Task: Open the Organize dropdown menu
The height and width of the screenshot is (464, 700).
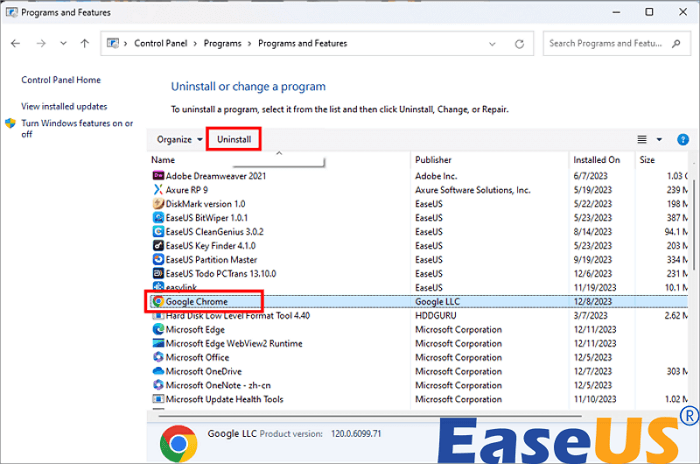Action: coord(179,139)
